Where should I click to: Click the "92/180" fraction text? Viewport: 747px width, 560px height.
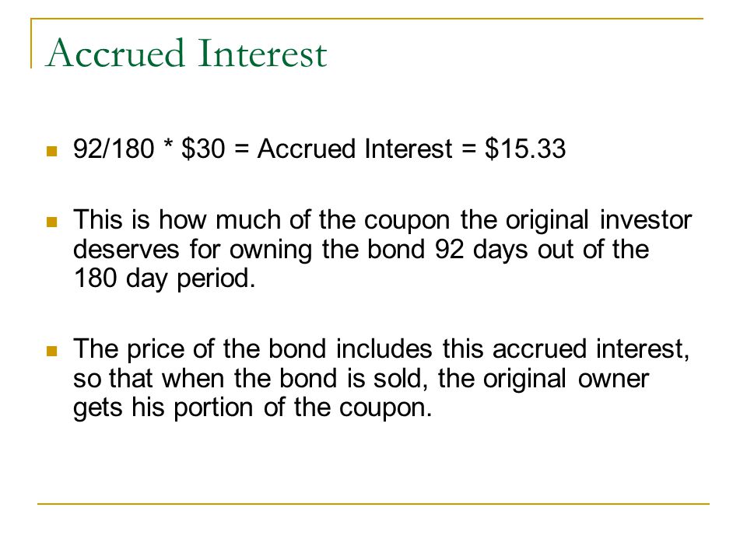[114, 148]
